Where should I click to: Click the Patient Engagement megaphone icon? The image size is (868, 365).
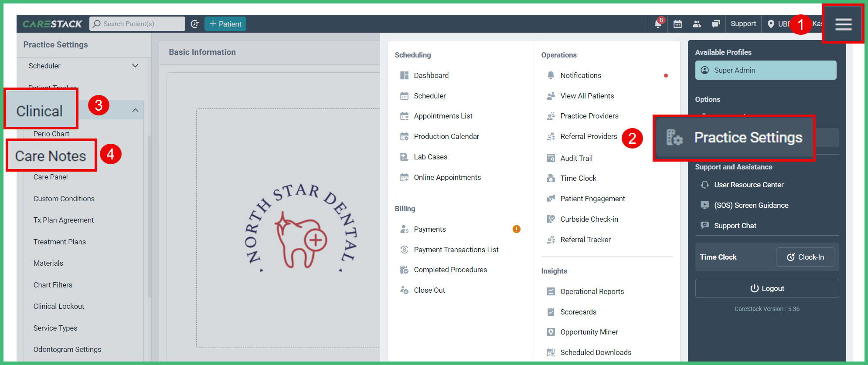551,199
